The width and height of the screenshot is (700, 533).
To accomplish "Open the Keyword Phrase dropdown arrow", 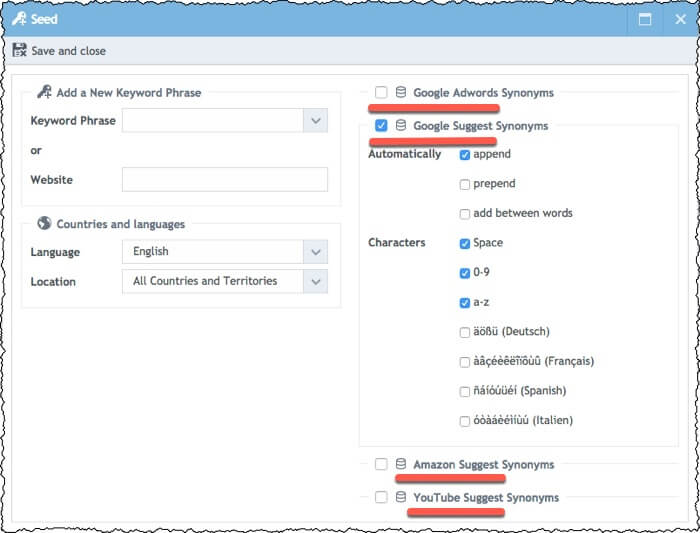I will [x=316, y=121].
